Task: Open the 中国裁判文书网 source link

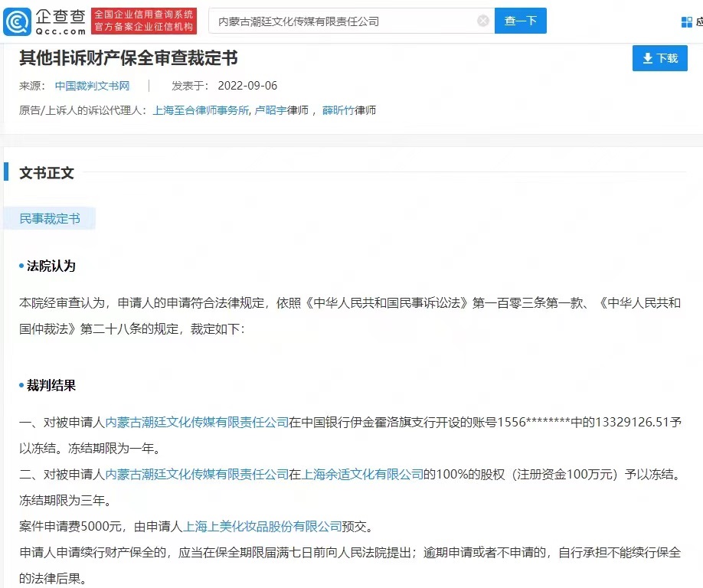Action: (92, 86)
